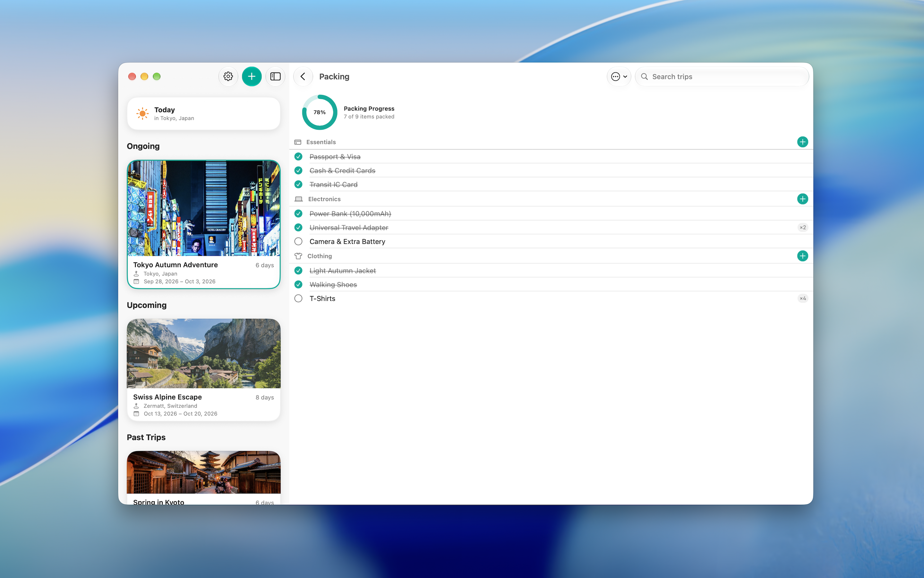924x578 pixels.
Task: Uncheck Cash & Credit Cards
Action: (x=299, y=171)
